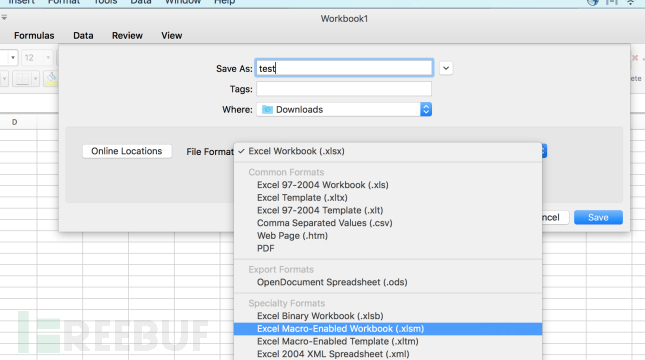Open the quick access toolbar customize arrow
Image resolution: width=645 pixels, height=360 pixels.
[4, 18]
